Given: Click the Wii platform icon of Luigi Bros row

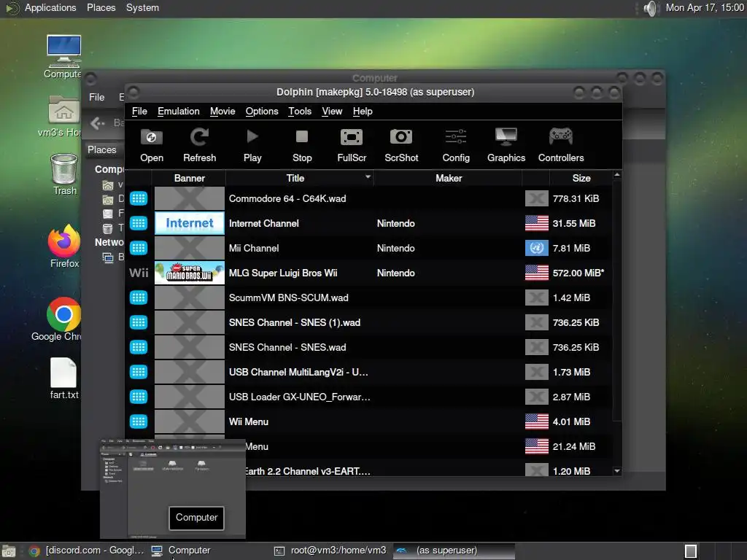Looking at the screenshot, I should click(x=139, y=273).
